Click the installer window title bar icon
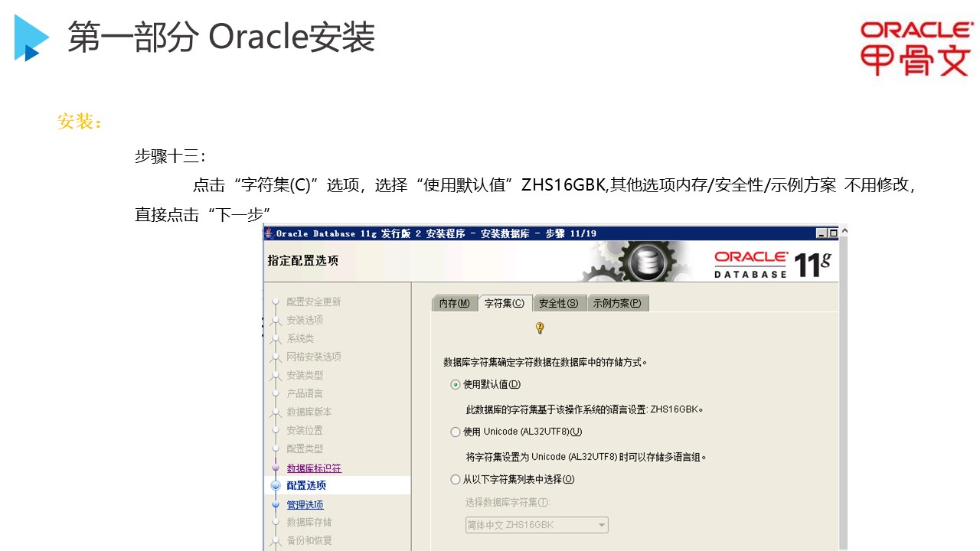Viewport: 980px width, 551px height. pyautogui.click(x=269, y=233)
